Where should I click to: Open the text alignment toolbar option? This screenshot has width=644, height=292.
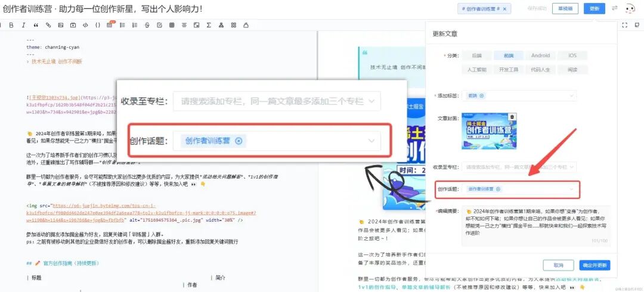(x=184, y=26)
